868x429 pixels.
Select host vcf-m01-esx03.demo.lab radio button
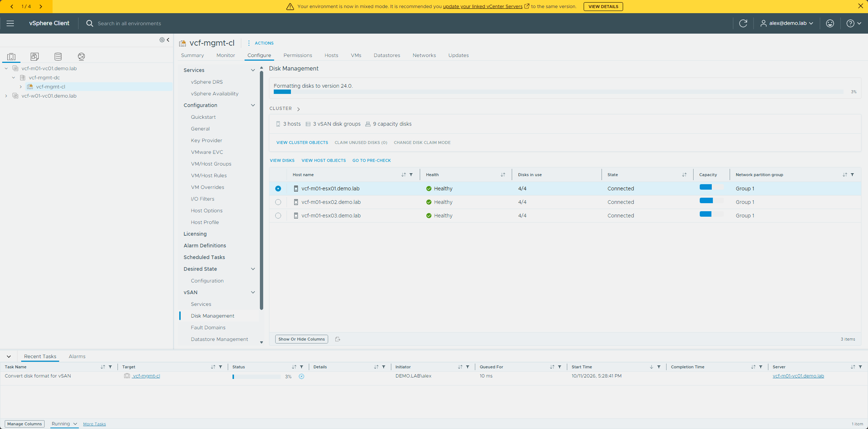click(278, 216)
